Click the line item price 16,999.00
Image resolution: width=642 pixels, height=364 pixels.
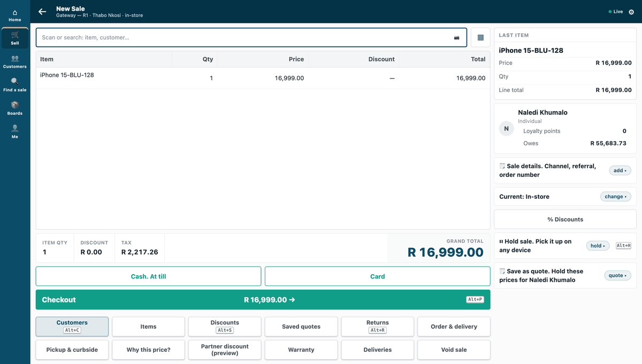point(289,78)
